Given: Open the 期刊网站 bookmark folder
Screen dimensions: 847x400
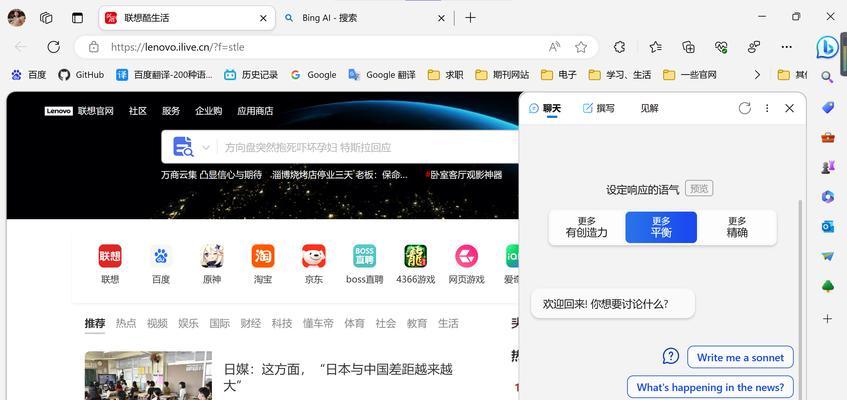Looking at the screenshot, I should point(502,75).
